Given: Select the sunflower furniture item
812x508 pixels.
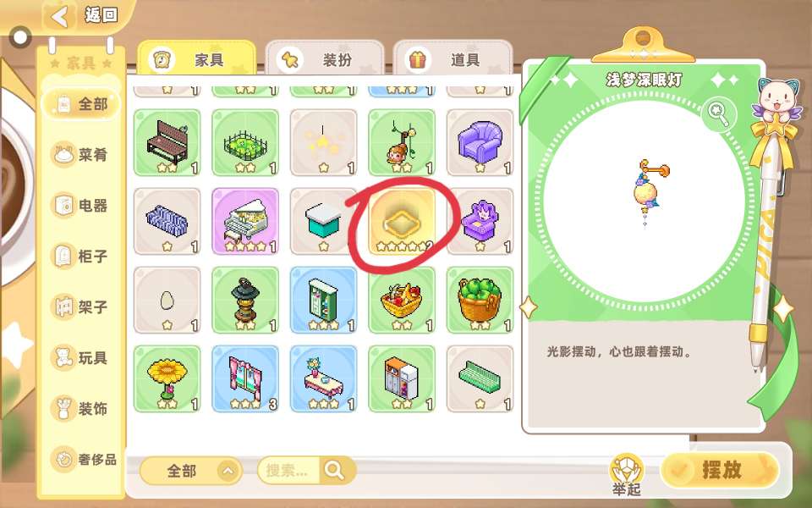Looking at the screenshot, I should [x=167, y=379].
